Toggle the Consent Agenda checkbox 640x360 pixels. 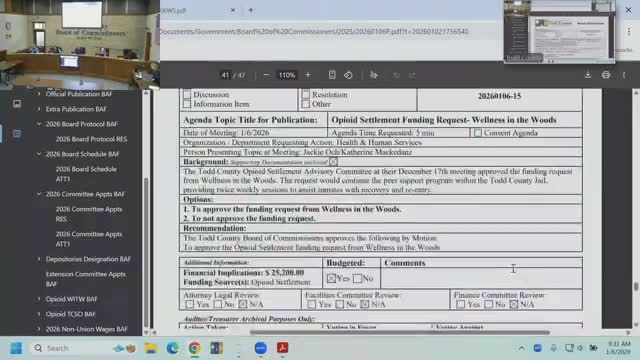click(x=478, y=133)
